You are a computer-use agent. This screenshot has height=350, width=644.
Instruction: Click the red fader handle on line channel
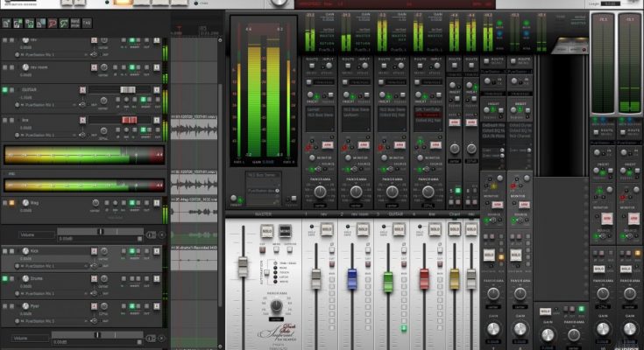[425, 277]
